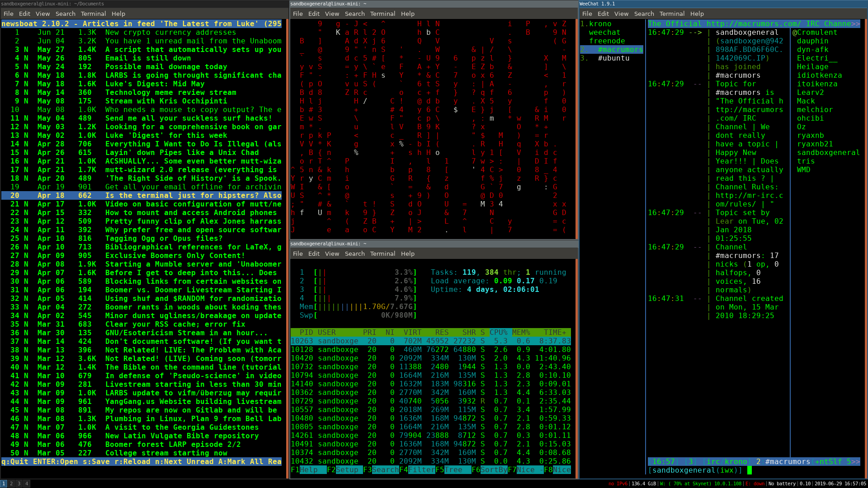868x488 pixels.
Task: Open Terminal menu in the WeeChat window
Action: tap(672, 14)
